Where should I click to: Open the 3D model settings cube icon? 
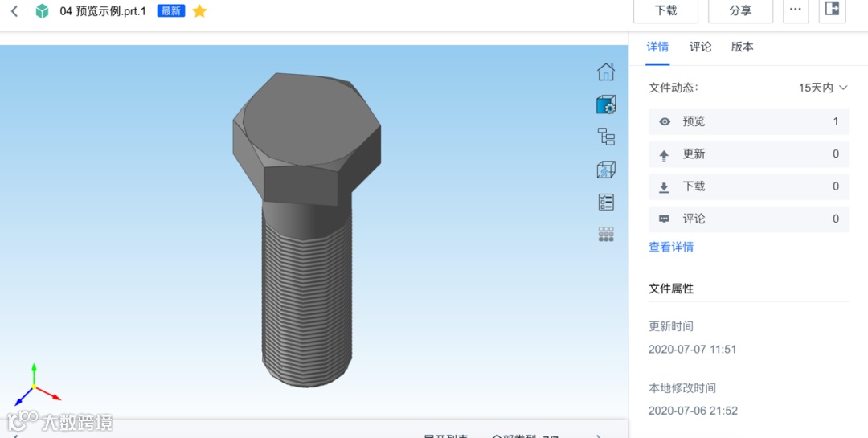pos(606,104)
